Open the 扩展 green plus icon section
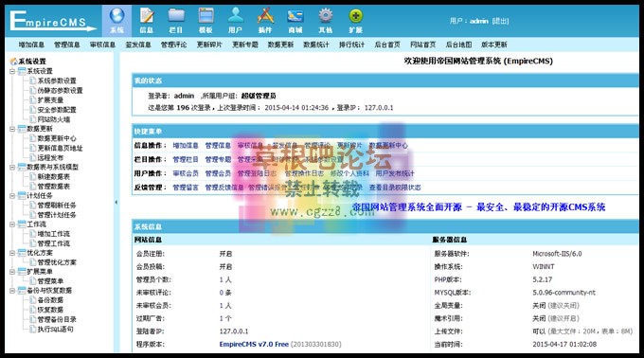This screenshot has width=644, height=358. (x=356, y=21)
